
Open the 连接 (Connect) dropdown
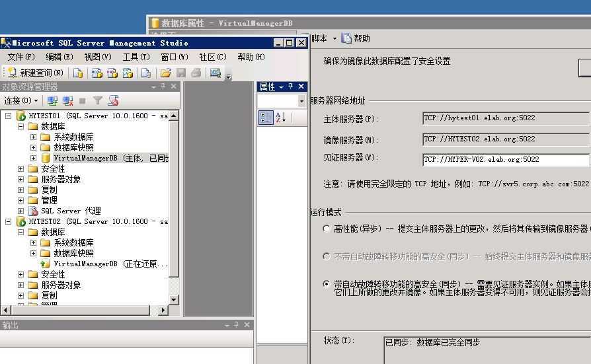[21, 100]
